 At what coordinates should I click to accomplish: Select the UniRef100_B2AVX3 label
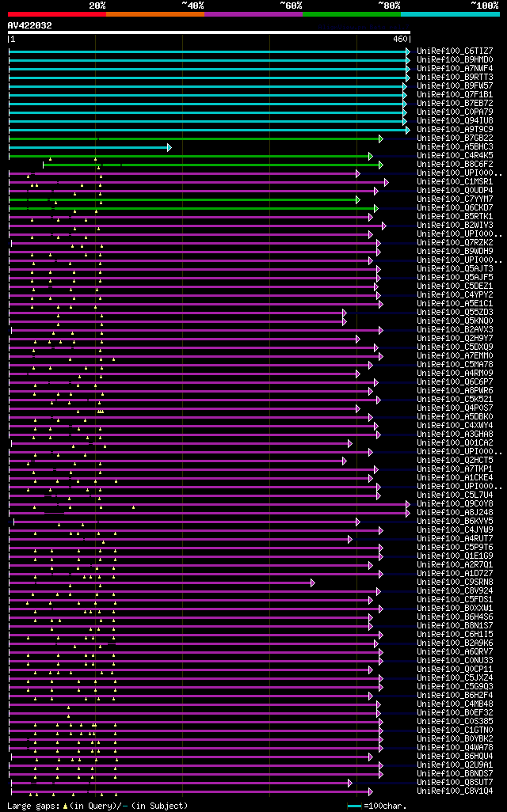point(456,329)
